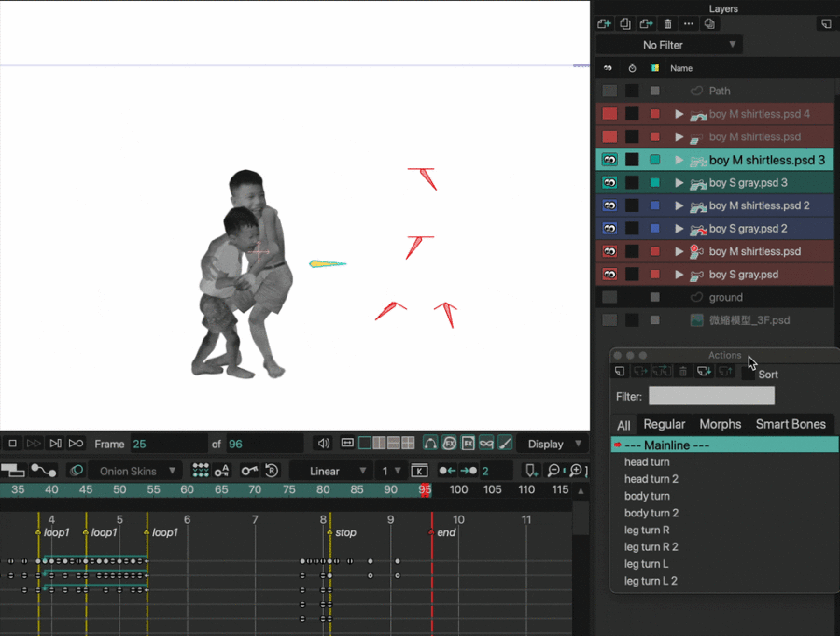Switch to the Morphs actions tab

[721, 424]
